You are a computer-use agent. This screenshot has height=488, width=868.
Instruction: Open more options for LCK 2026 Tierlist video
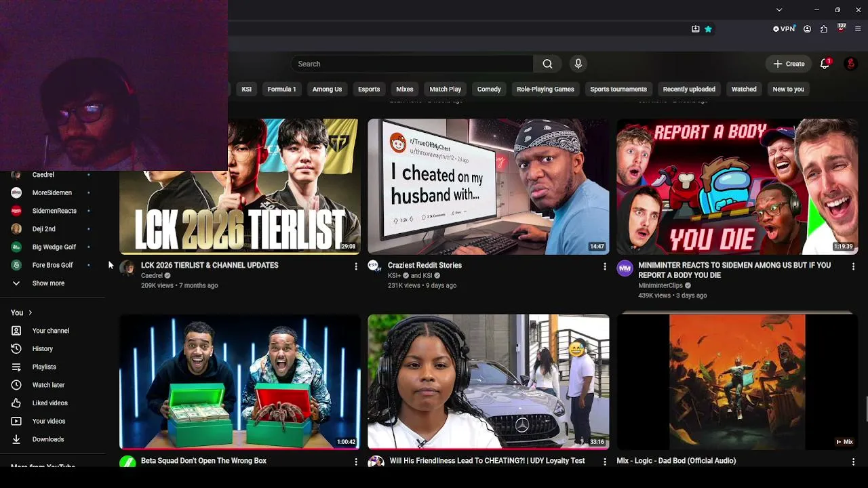coord(356,266)
